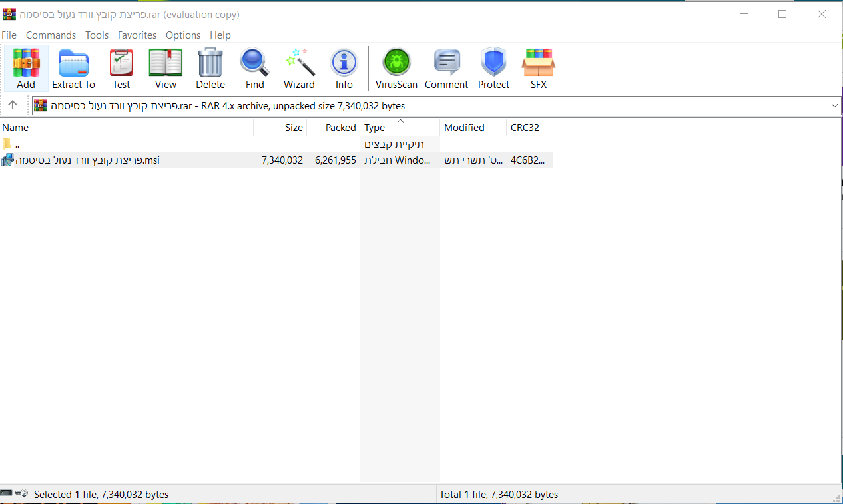
Task: Click the packed value 6,261,955
Action: (x=336, y=160)
